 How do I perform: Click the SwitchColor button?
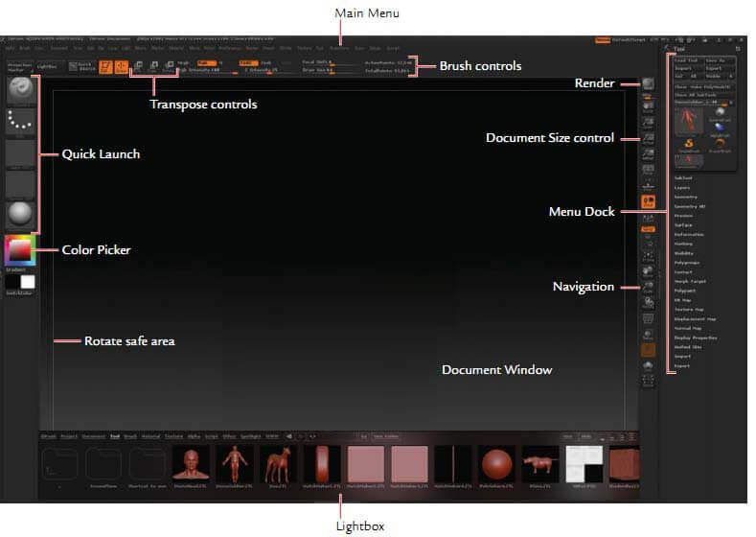pyautogui.click(x=19, y=292)
